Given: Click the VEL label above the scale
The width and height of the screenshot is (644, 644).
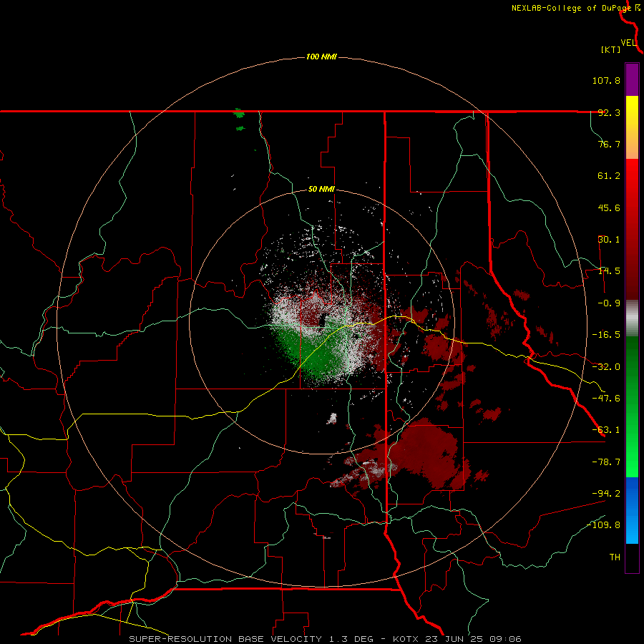Looking at the screenshot, I should [628, 42].
